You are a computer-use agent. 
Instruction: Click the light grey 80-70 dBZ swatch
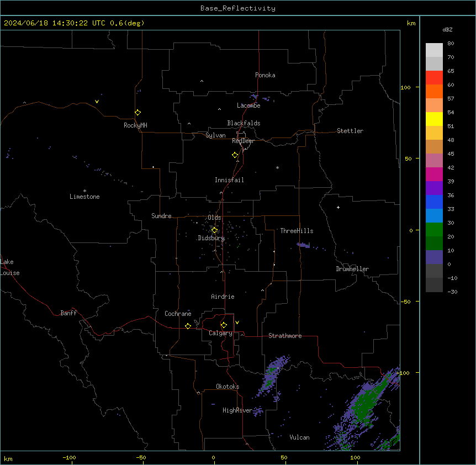(x=434, y=50)
